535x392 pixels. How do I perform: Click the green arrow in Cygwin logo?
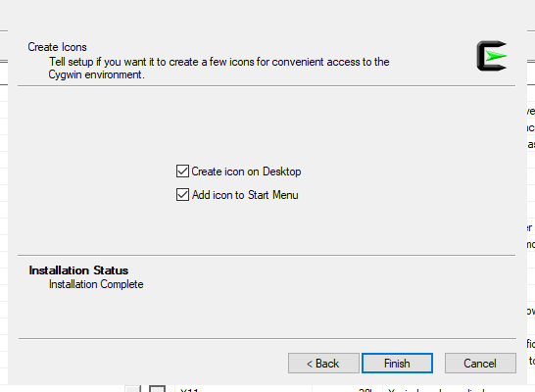click(496, 56)
